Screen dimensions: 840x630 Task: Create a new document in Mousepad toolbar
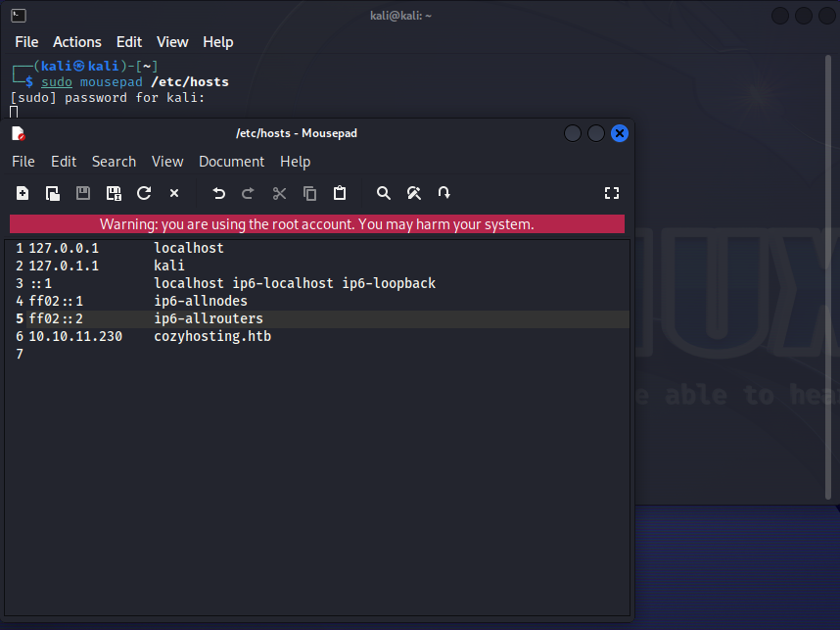coord(23,193)
